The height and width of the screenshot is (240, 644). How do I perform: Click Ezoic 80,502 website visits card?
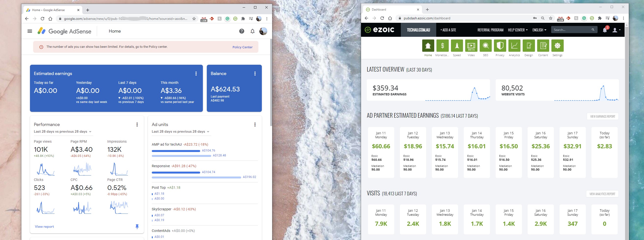point(557,90)
